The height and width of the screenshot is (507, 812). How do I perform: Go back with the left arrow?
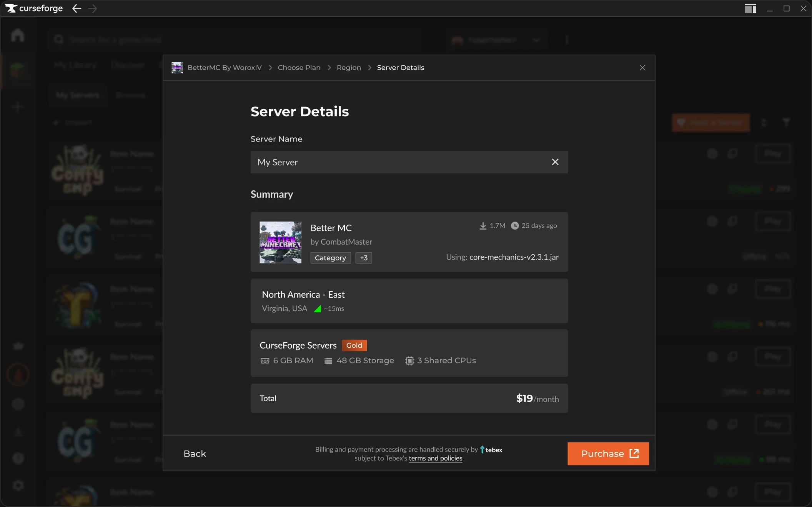tap(77, 8)
